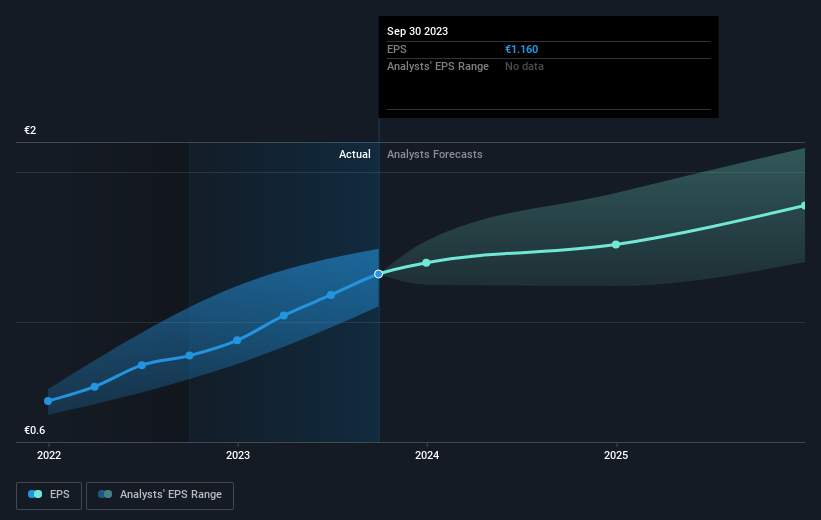
Task: Click the first EPS point at 2022
Action: tap(48, 401)
